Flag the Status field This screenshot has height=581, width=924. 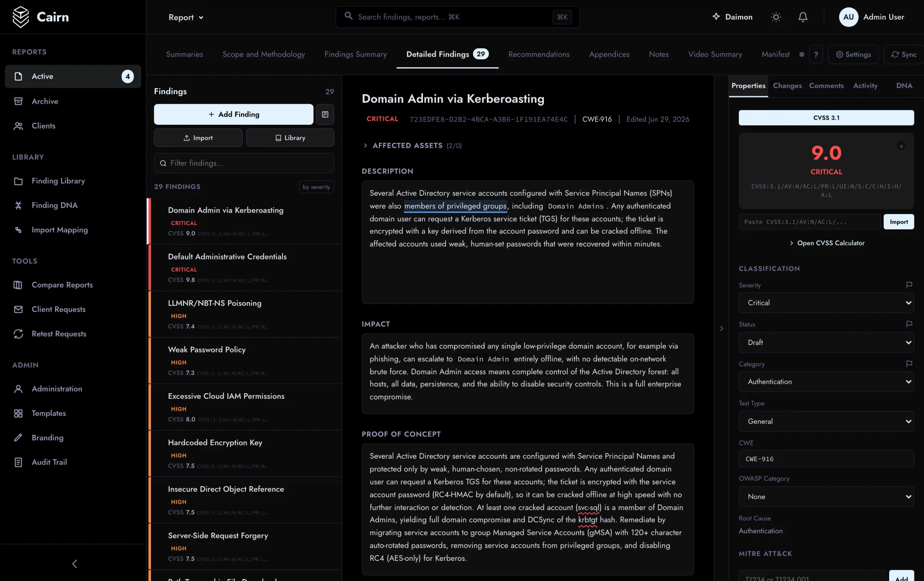click(x=909, y=324)
